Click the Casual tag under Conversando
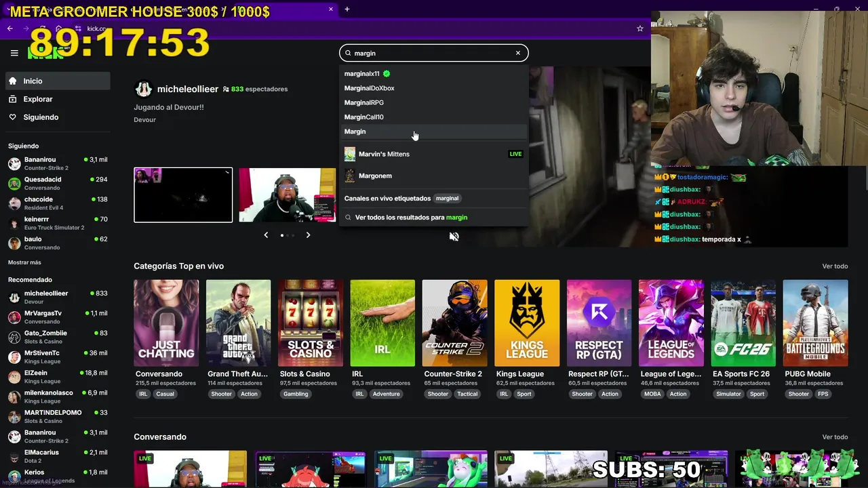The width and height of the screenshot is (868, 488). [165, 394]
